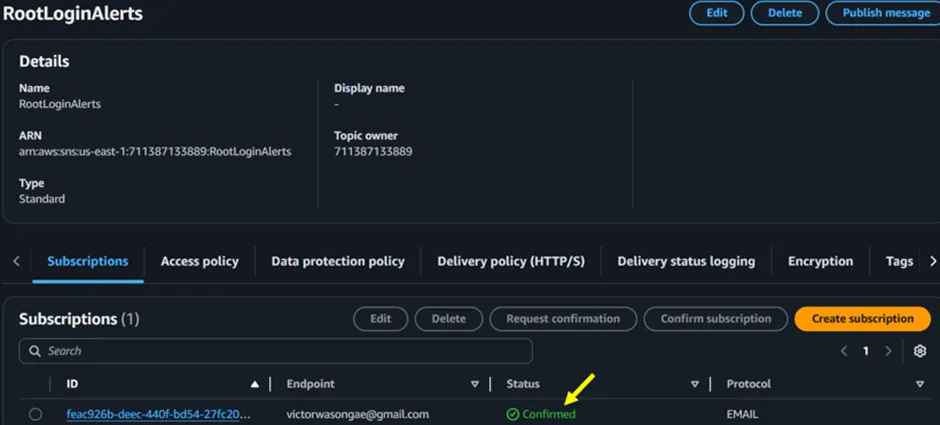Click the Delete button in Subscriptions panel

click(448, 319)
